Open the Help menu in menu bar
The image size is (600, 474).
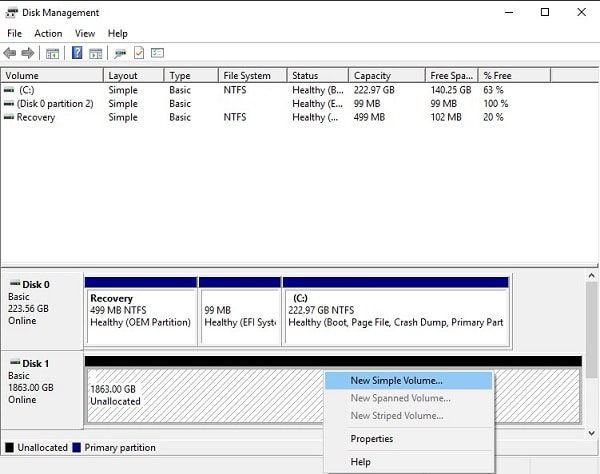point(117,34)
